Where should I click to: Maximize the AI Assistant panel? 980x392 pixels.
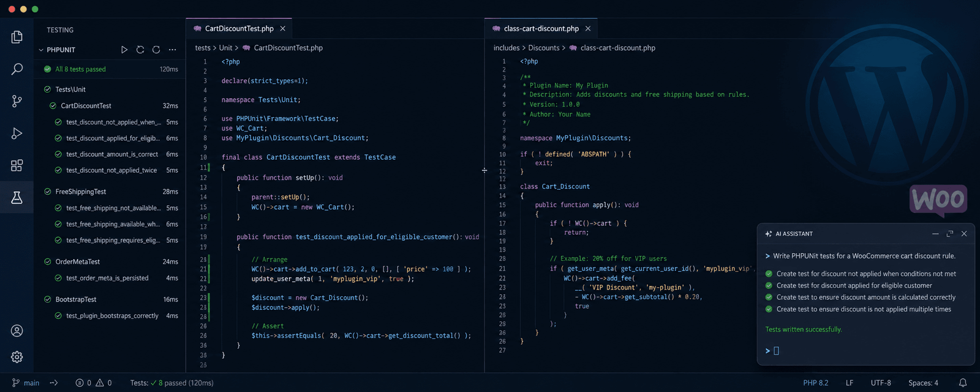950,234
